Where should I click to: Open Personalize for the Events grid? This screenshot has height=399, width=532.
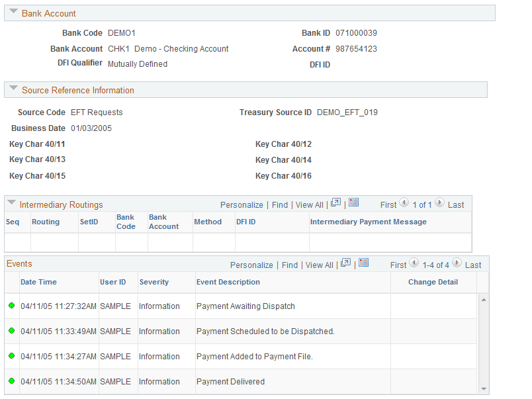[x=251, y=264]
